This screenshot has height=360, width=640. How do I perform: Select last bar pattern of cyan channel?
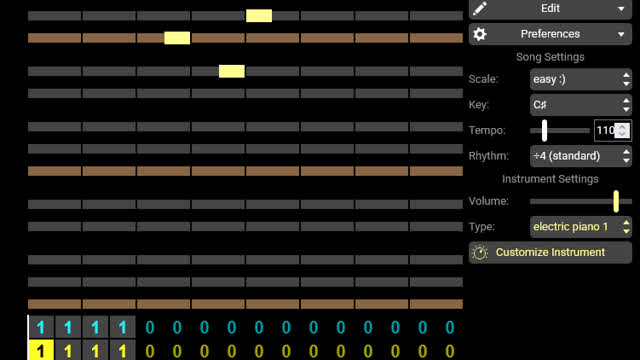pyautogui.click(x=450, y=327)
